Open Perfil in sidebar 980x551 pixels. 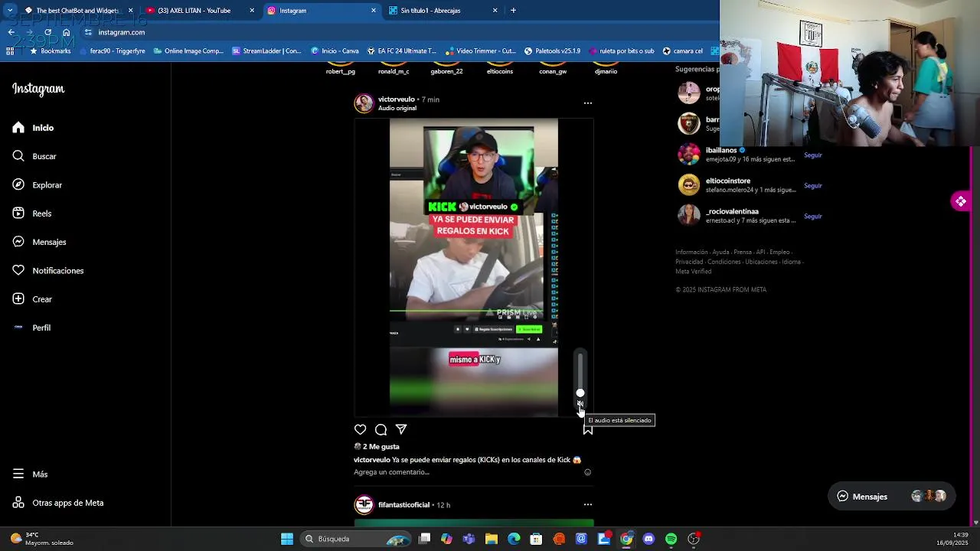tap(31, 328)
